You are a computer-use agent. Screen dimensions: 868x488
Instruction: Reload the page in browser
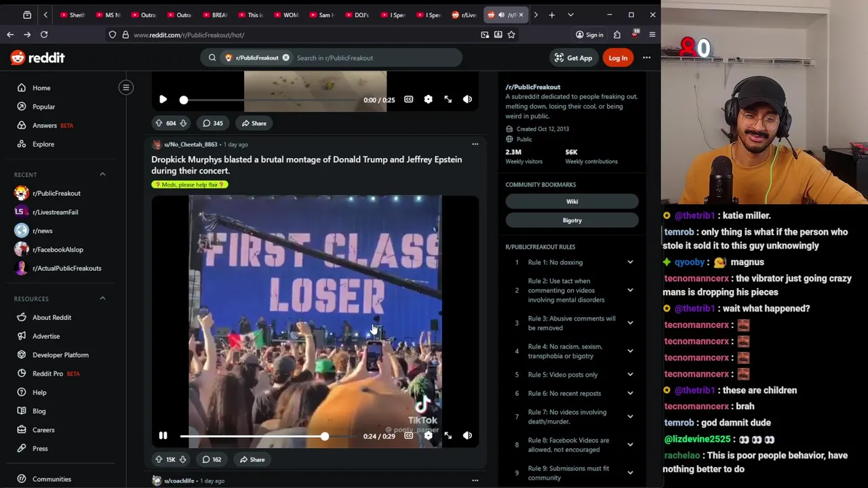(x=44, y=35)
